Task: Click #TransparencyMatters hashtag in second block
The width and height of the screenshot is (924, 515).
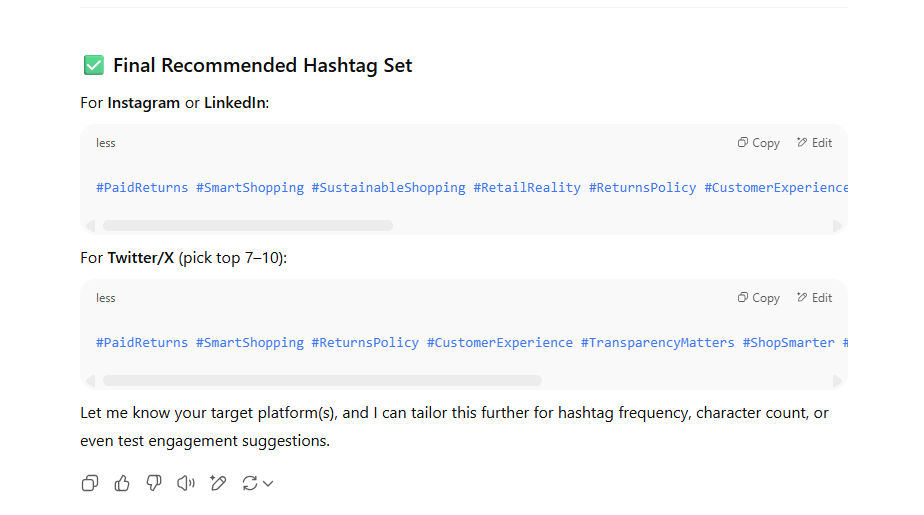Action: (658, 342)
